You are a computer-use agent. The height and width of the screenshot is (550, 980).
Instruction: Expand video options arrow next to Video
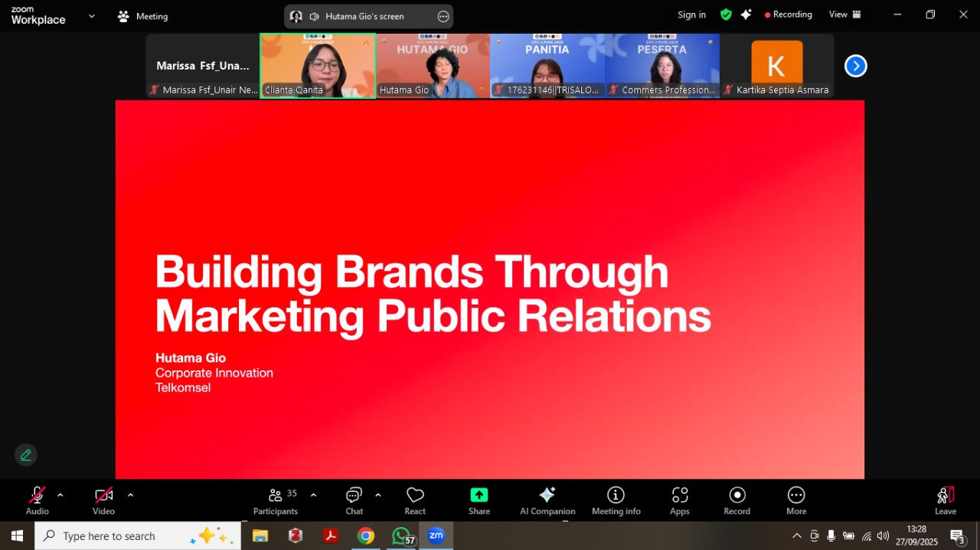pyautogui.click(x=130, y=495)
